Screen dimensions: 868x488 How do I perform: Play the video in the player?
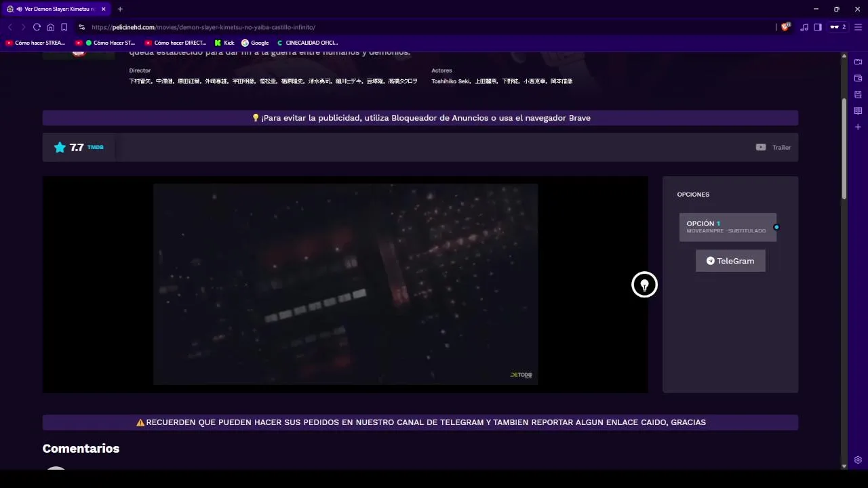pos(345,284)
